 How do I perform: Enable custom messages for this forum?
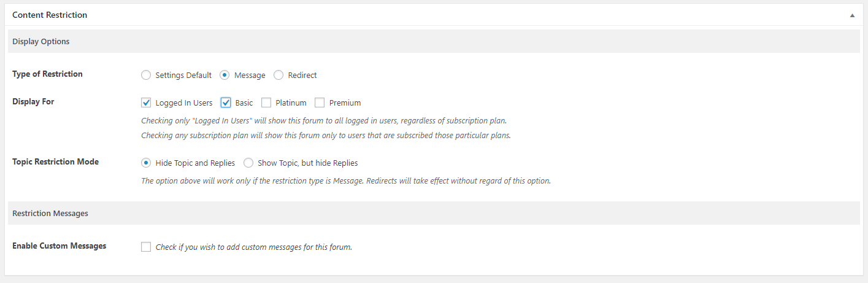(x=146, y=247)
